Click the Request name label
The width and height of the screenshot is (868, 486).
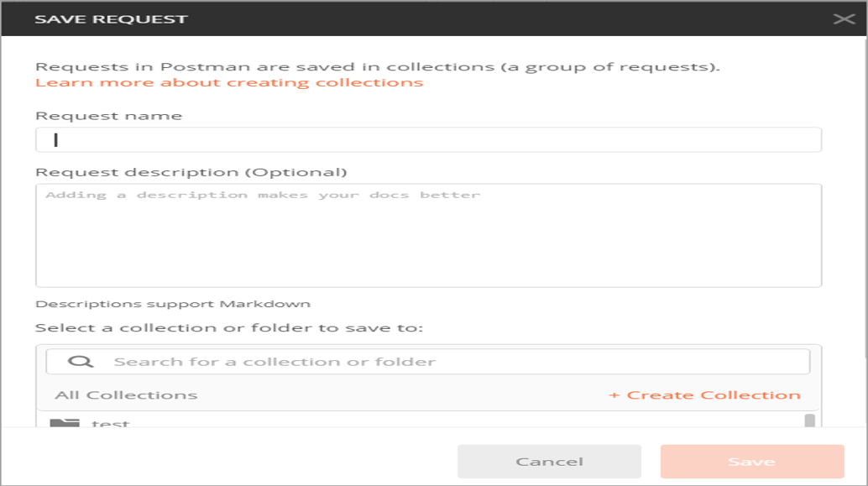[109, 116]
